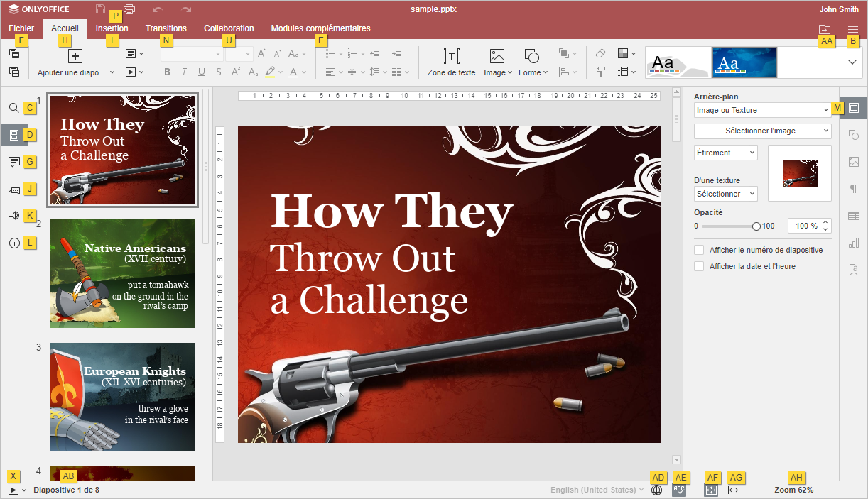This screenshot has height=499, width=868.
Task: Click the Zoom 62% label
Action: [x=794, y=490]
